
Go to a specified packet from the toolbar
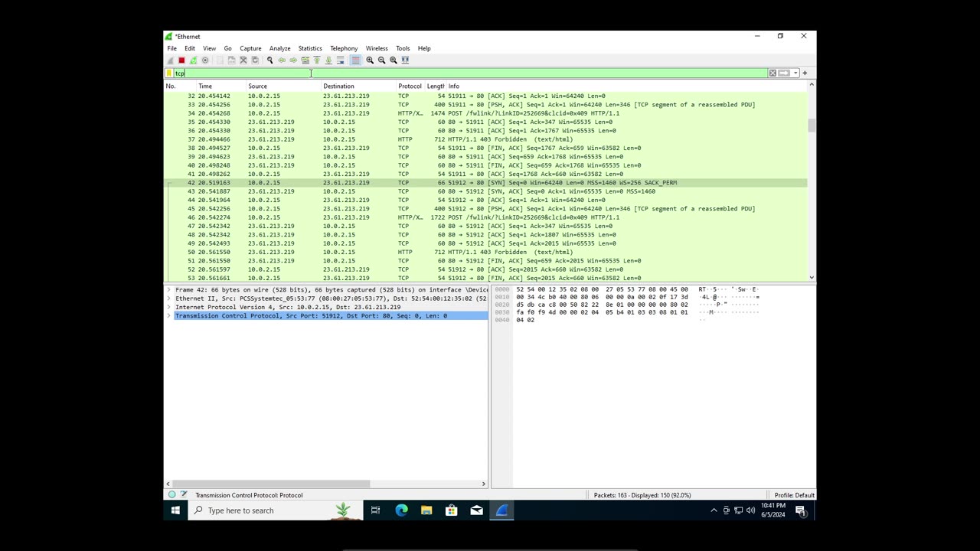tap(305, 60)
